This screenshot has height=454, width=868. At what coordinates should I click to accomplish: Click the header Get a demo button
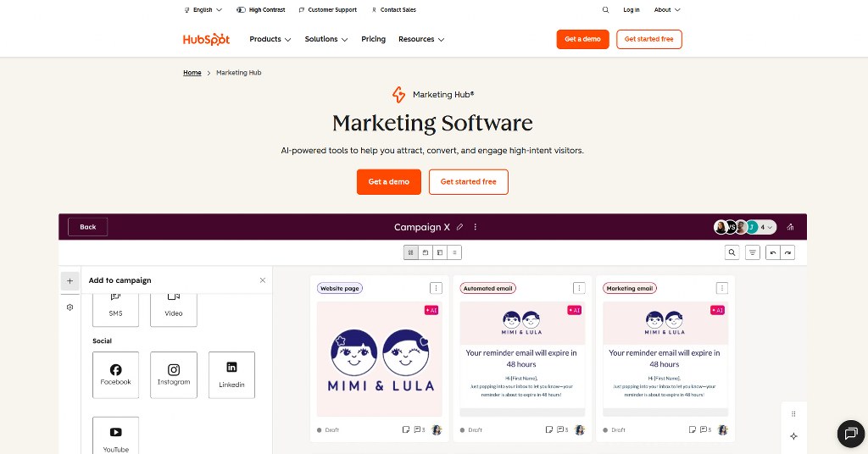tap(582, 39)
